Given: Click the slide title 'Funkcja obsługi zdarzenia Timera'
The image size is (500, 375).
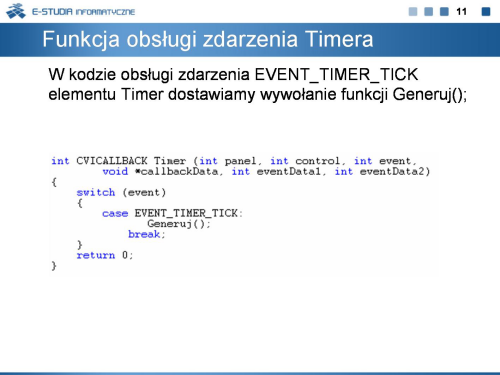Looking at the screenshot, I should coord(208,39).
